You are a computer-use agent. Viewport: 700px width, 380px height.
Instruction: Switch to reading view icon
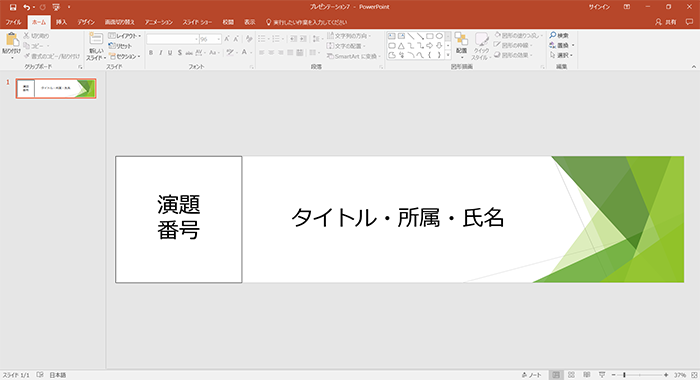point(587,375)
